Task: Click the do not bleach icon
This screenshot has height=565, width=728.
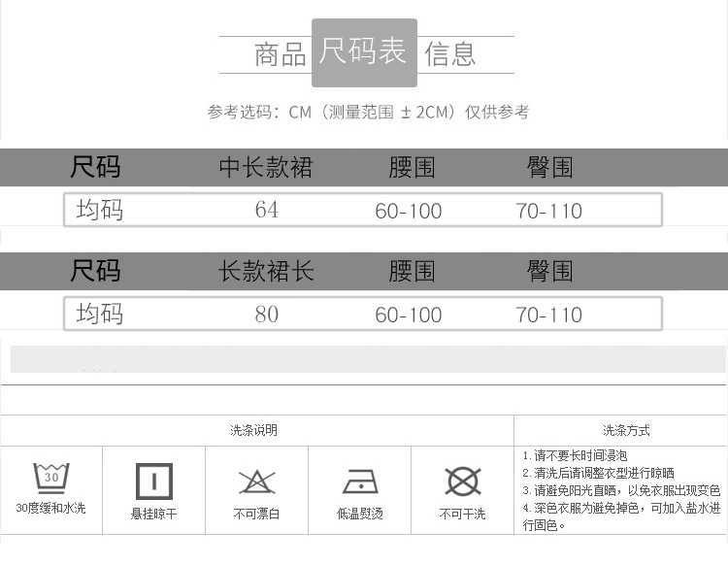Action: (x=256, y=482)
